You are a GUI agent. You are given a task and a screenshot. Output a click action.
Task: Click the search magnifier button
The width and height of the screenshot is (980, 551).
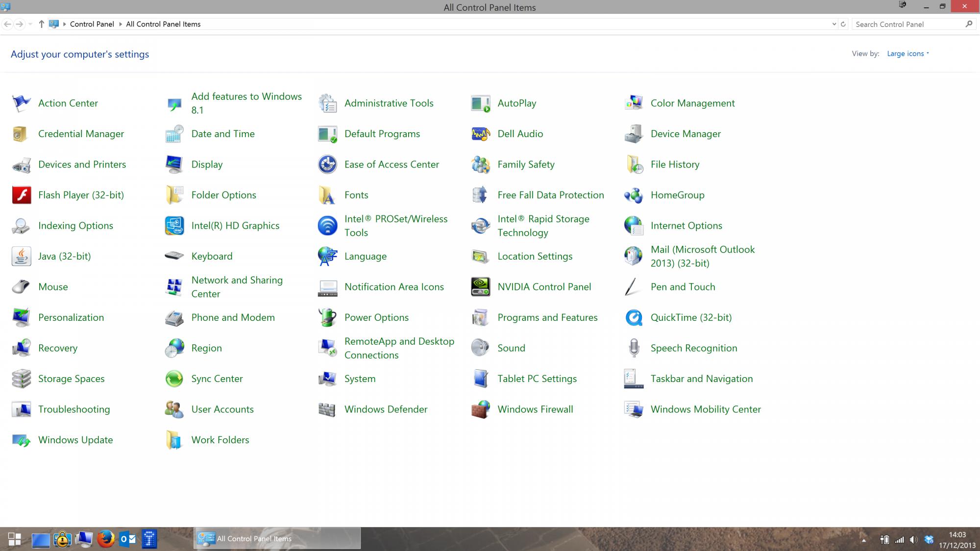click(969, 24)
